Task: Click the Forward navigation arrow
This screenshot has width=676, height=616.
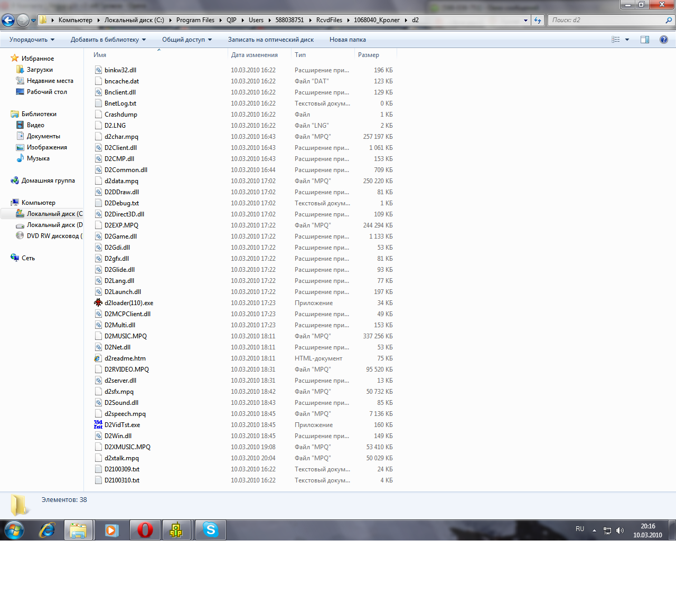Action: tap(23, 21)
